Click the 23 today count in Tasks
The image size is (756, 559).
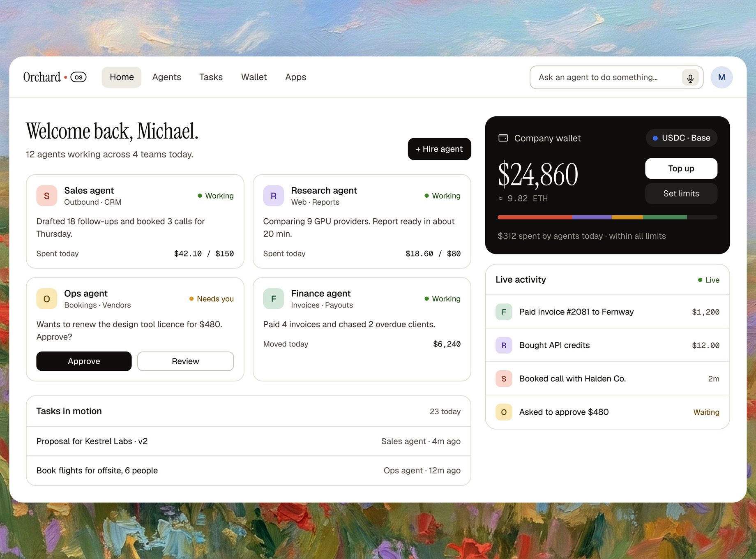coord(445,411)
